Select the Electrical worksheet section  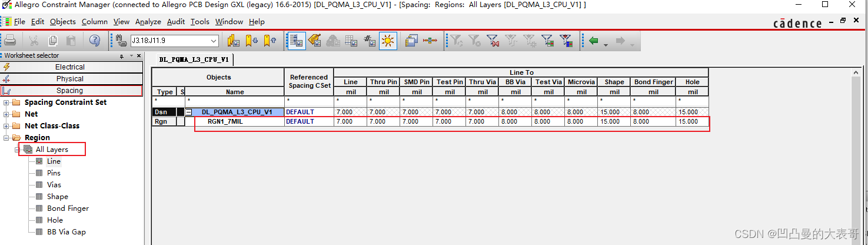tap(71, 67)
